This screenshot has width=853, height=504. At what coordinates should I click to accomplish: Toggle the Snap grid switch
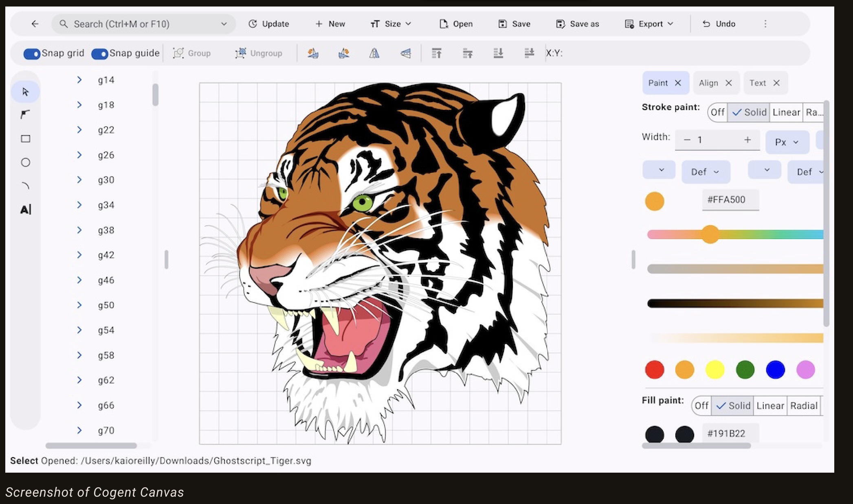pos(32,54)
